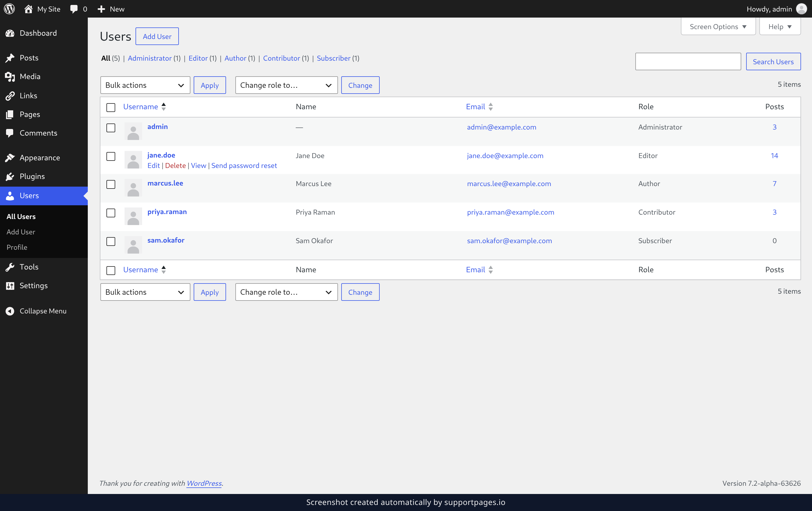
Task: Click the Dashboard gauge icon in sidebar
Action: [10, 33]
